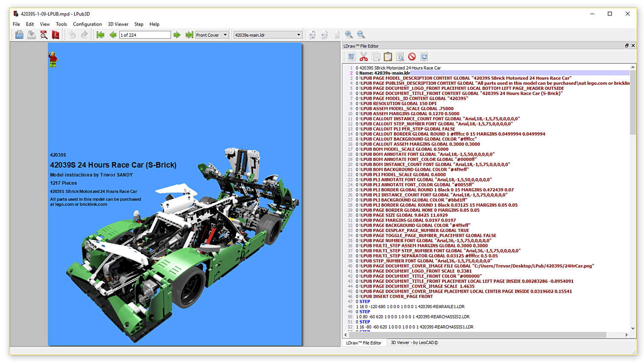Screen dimensions: 644x362
Task: Open an existing MPD file
Action: coord(19,35)
